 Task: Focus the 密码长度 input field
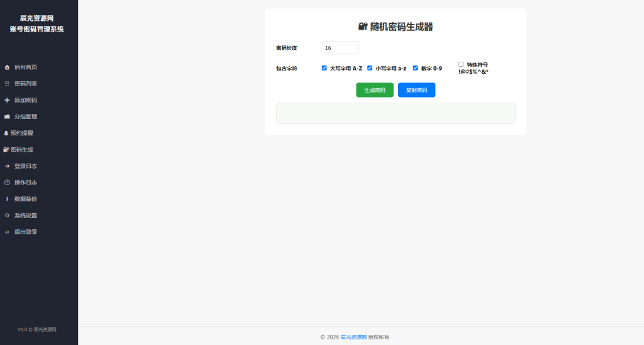(x=340, y=48)
